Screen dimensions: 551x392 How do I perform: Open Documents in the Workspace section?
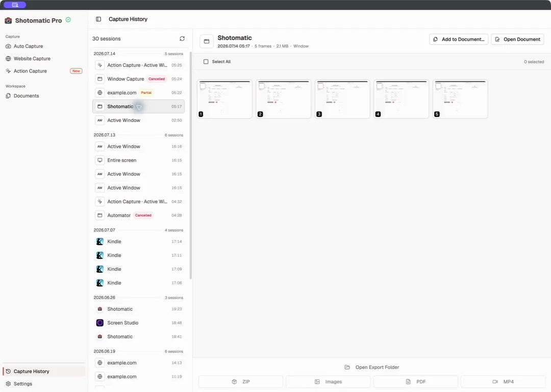point(43,95)
